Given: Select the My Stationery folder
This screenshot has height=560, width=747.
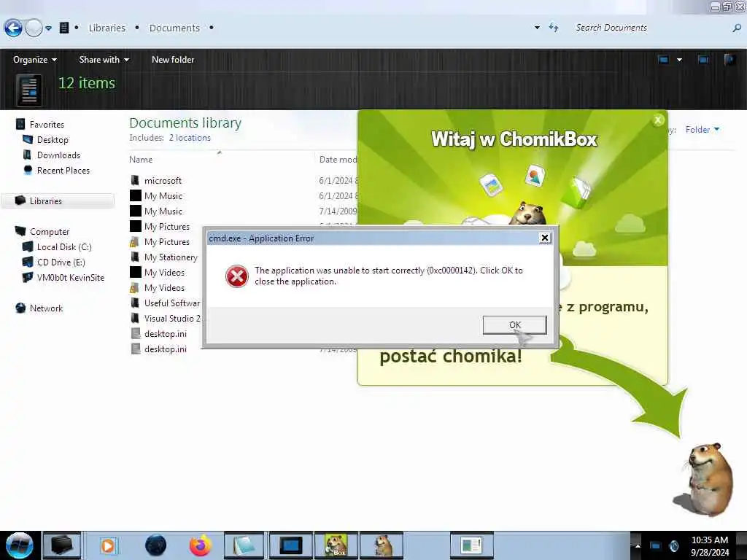Looking at the screenshot, I should click(x=171, y=257).
